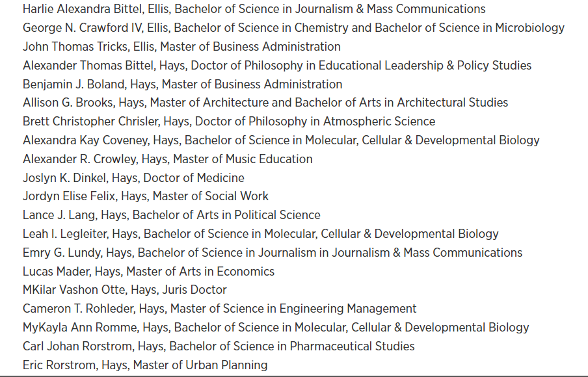The height and width of the screenshot is (377, 588).
Task: Select Emry G. Lundy Journalism line
Action: coord(273,252)
